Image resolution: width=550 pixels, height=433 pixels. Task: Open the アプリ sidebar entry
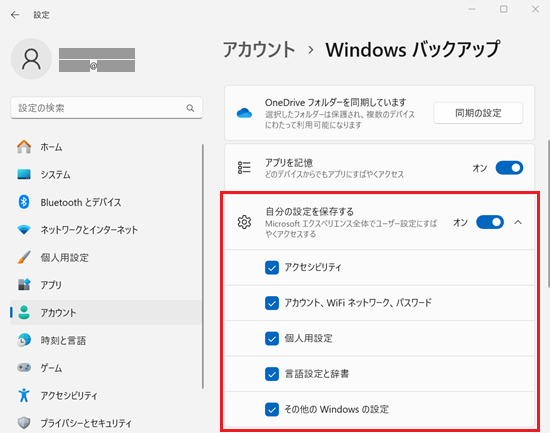106,285
